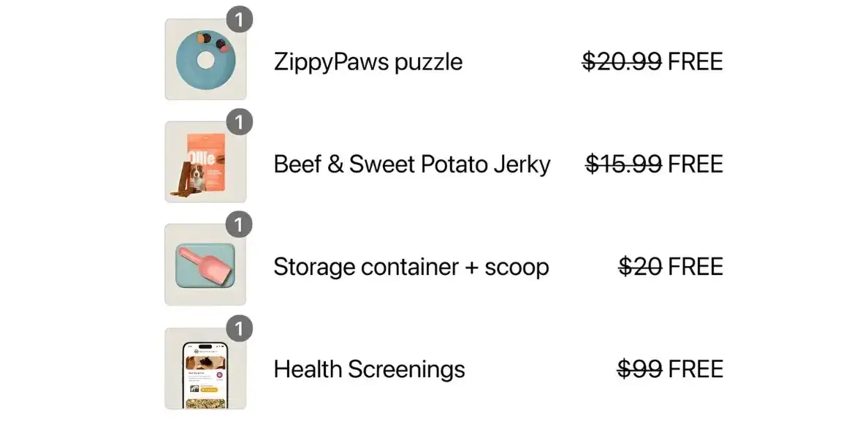Click FREE label beside jerky price
868x424 pixels.
pyautogui.click(x=696, y=164)
